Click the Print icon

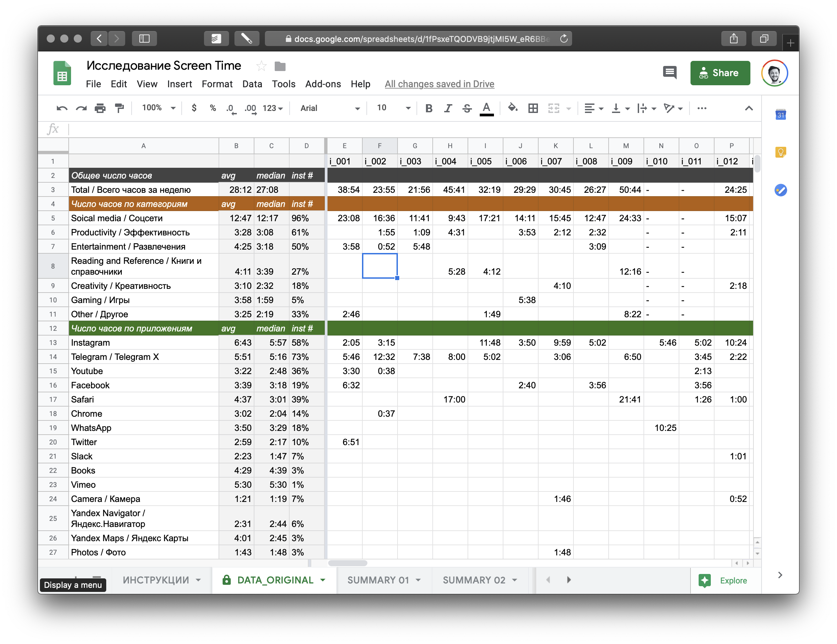tap(100, 109)
